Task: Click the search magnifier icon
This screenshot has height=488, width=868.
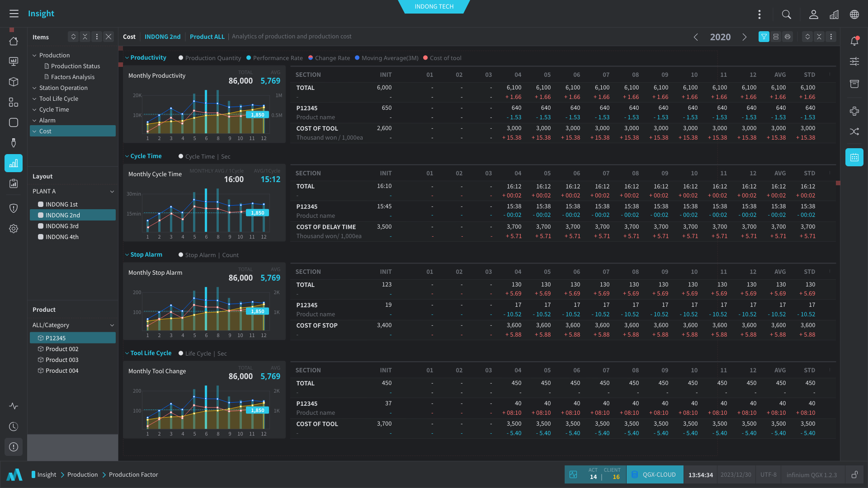Action: (787, 14)
